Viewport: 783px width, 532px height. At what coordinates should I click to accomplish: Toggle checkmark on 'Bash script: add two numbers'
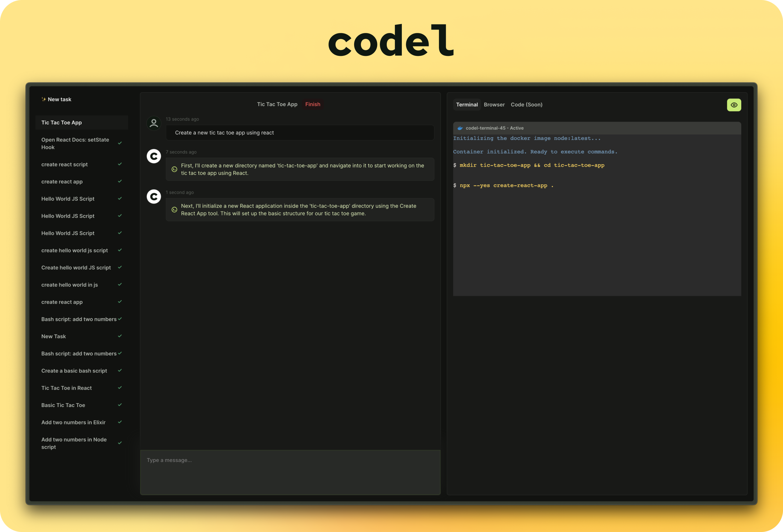point(119,319)
